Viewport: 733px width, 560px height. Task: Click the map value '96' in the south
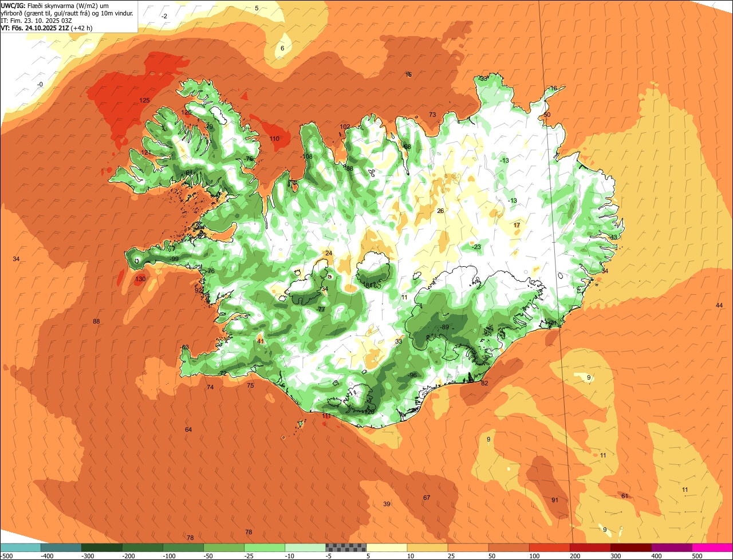[413, 375]
